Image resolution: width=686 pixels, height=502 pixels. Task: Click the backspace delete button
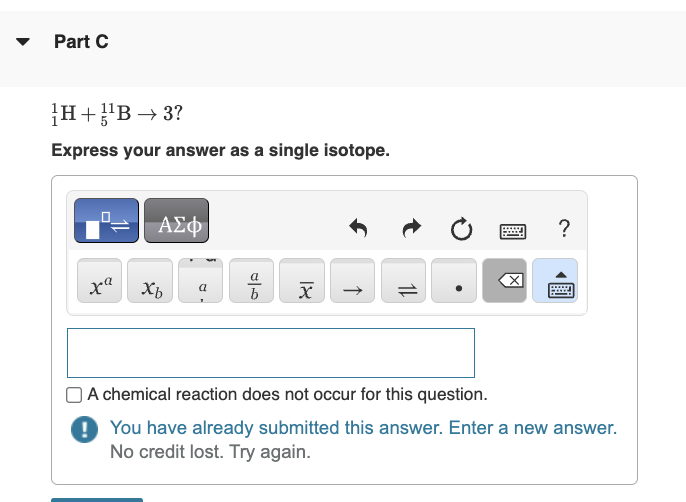[x=504, y=281]
